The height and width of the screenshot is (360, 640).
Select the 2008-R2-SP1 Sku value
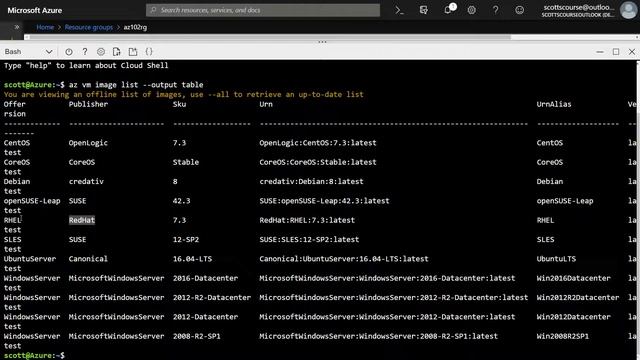point(196,336)
